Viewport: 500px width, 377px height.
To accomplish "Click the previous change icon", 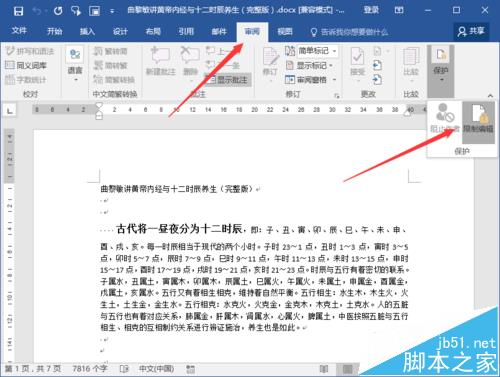I will coord(377,65).
